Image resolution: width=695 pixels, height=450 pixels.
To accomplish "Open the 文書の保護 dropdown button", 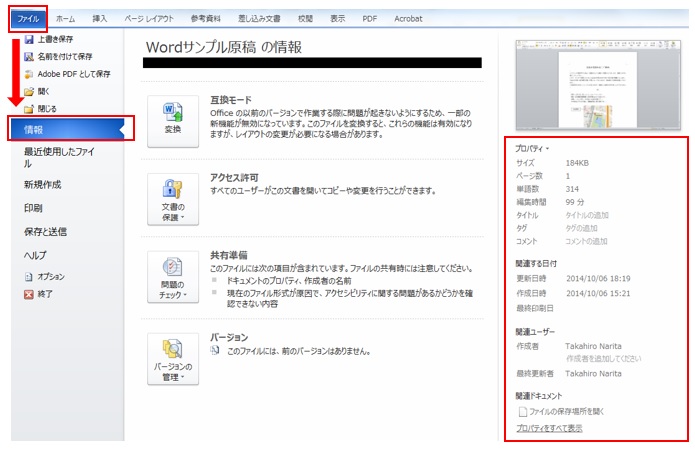I will click(x=173, y=199).
